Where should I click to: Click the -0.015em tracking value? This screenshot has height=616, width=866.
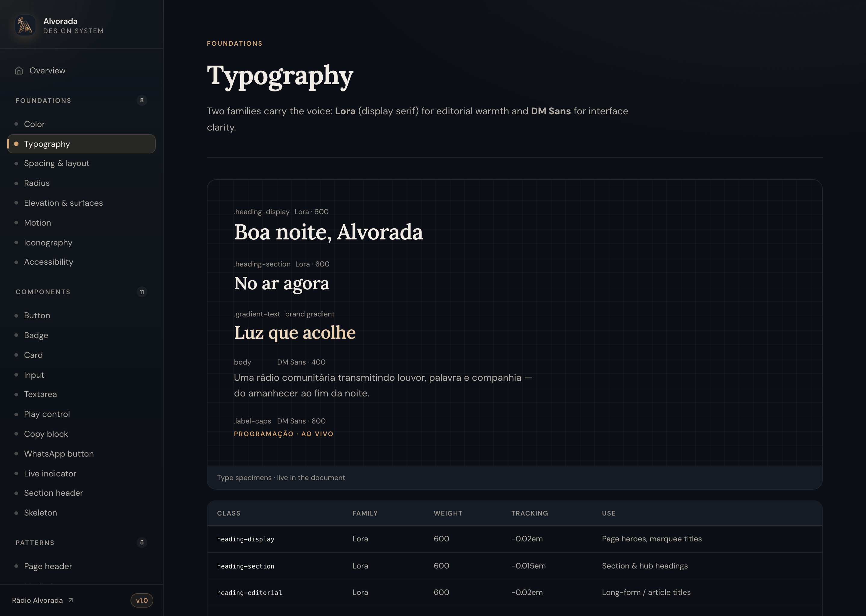528,565
